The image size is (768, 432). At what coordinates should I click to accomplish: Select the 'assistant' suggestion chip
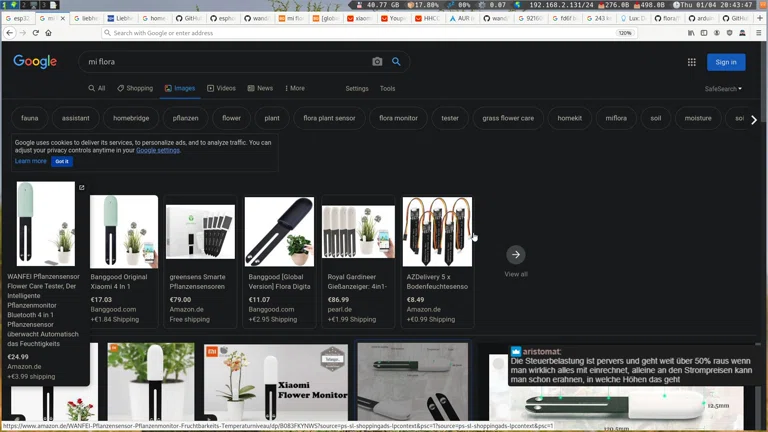(75, 118)
